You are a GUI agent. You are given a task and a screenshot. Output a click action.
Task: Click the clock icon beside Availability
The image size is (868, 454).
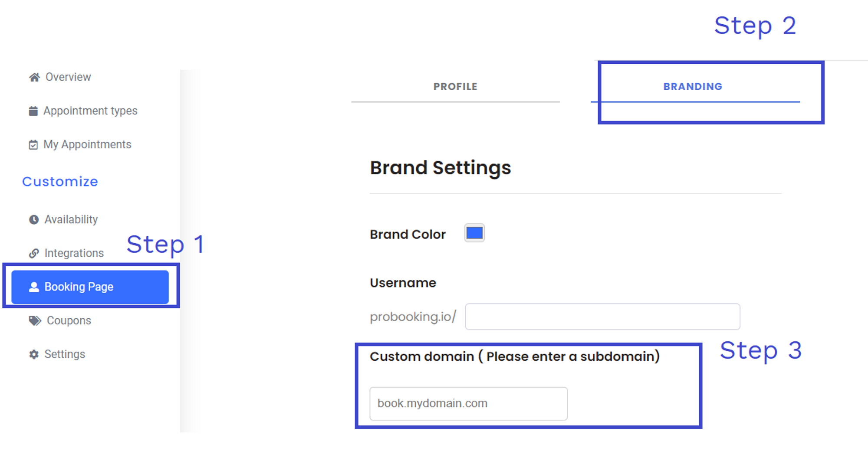(34, 219)
